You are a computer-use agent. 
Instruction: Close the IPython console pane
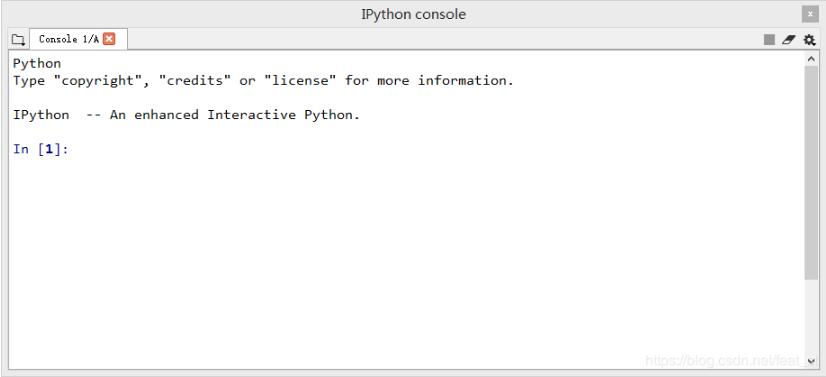pyautogui.click(x=810, y=14)
